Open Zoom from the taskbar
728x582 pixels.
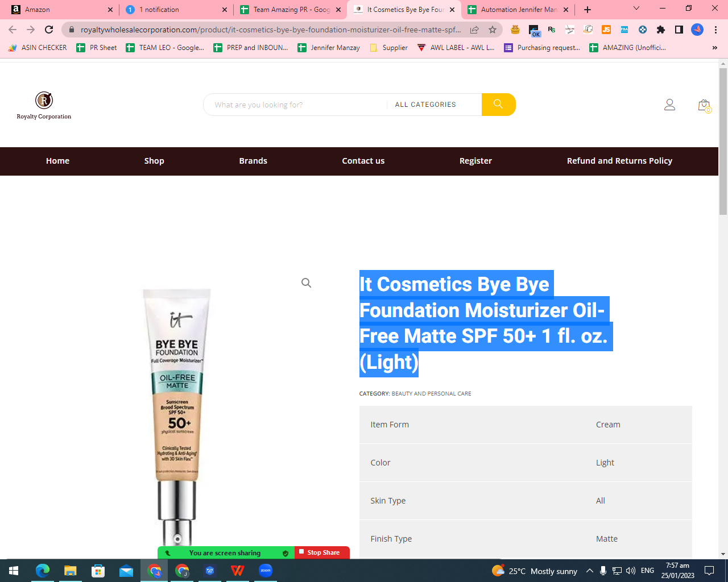click(266, 571)
